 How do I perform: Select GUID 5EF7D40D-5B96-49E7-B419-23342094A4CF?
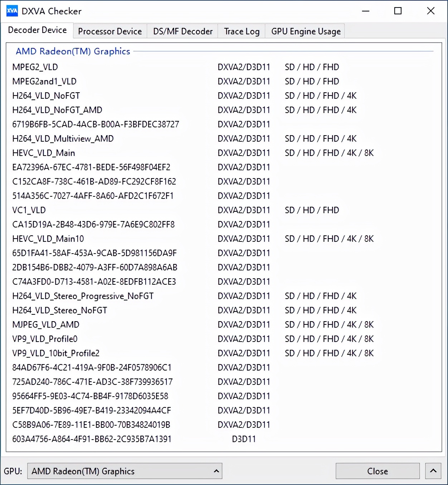[x=92, y=410]
